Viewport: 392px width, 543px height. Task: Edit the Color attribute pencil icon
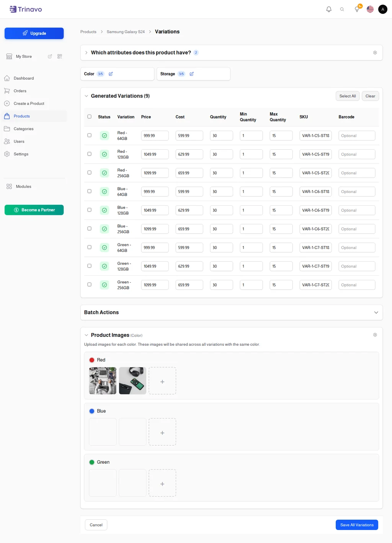pos(111,74)
